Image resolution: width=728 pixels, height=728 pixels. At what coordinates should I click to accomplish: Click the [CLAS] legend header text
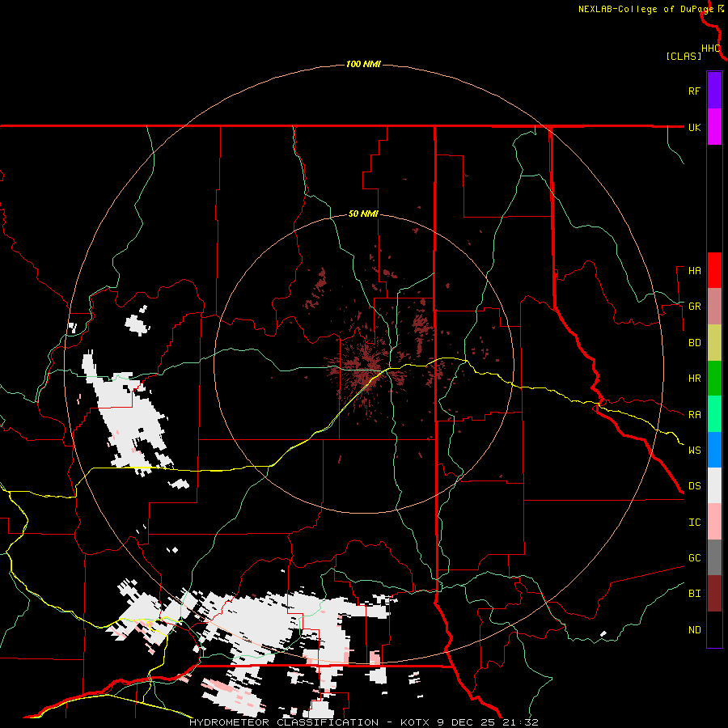[x=684, y=56]
